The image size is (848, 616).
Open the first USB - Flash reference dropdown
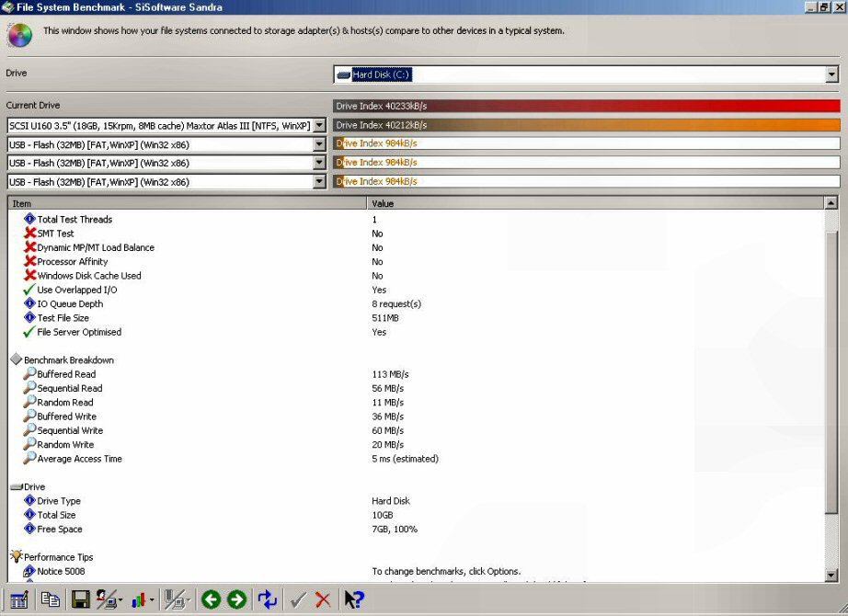coord(320,144)
